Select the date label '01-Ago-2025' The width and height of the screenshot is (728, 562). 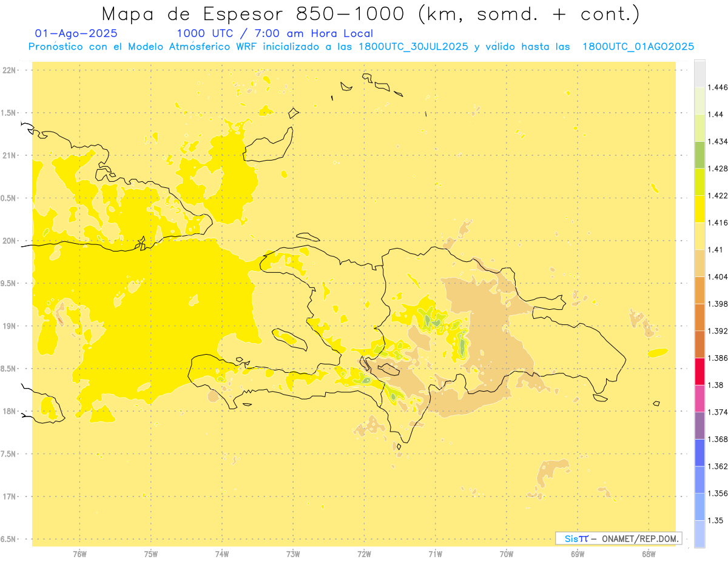click(76, 33)
